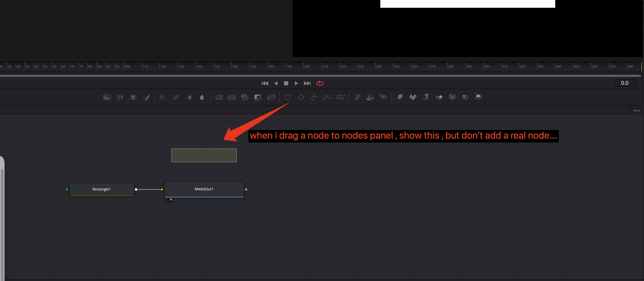Add a Merge 3D node
The width and height of the screenshot is (644, 281).
click(x=439, y=97)
